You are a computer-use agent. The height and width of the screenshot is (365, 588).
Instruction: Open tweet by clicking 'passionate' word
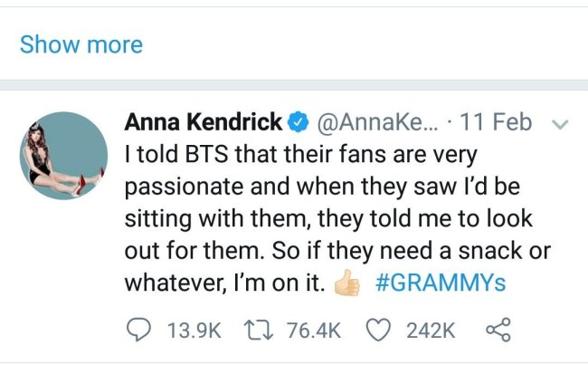click(x=185, y=187)
